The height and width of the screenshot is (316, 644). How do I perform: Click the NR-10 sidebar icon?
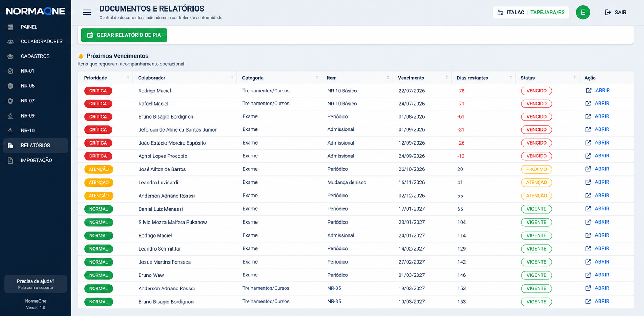(10, 130)
